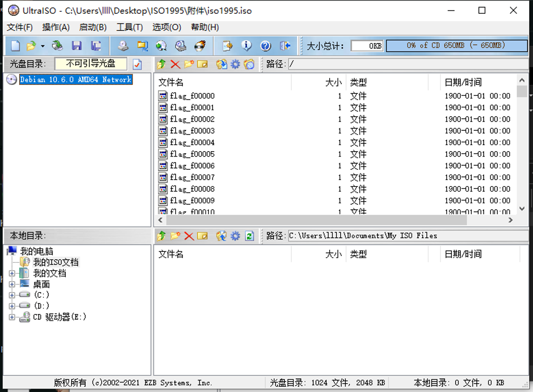Open the 工具(T) menu
533x392 pixels.
(129, 27)
